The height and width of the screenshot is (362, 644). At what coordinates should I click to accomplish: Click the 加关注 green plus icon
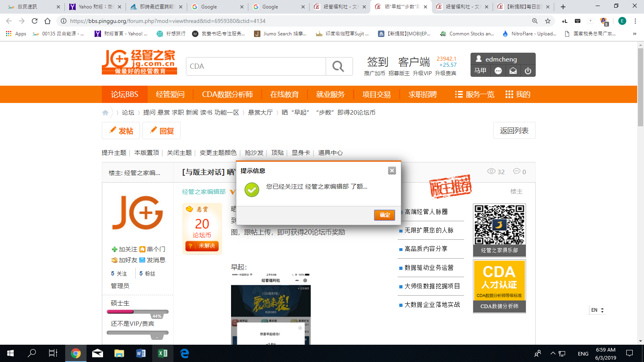tap(114, 249)
